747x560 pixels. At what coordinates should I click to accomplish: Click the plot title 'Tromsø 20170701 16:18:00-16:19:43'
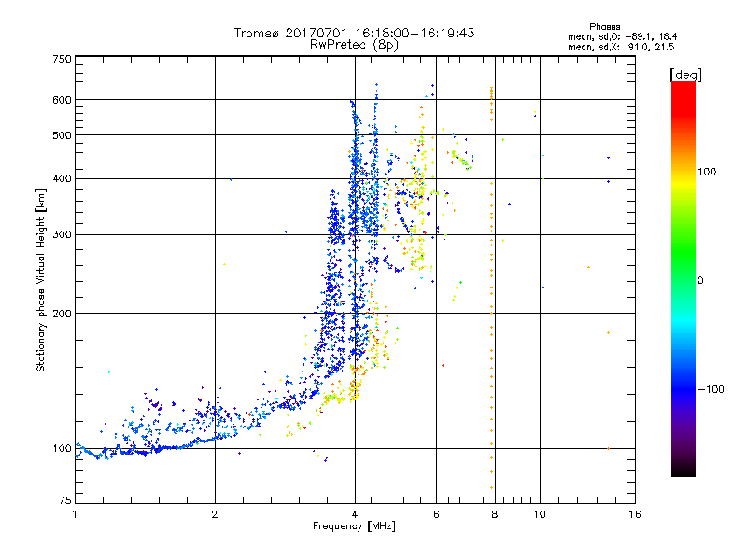point(354,33)
